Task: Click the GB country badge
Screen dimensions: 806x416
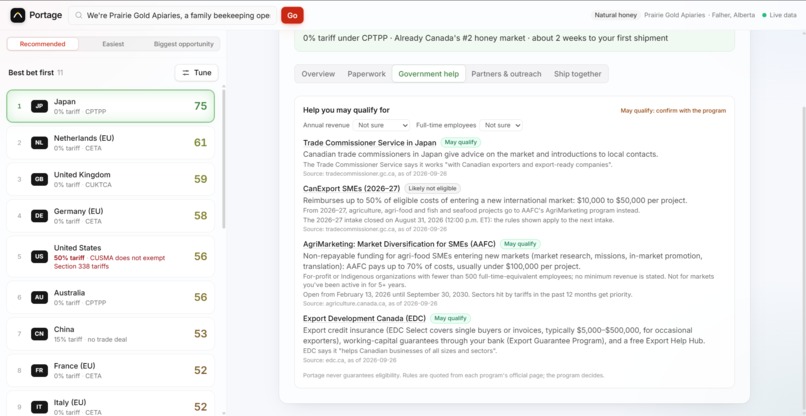Action: click(x=39, y=179)
